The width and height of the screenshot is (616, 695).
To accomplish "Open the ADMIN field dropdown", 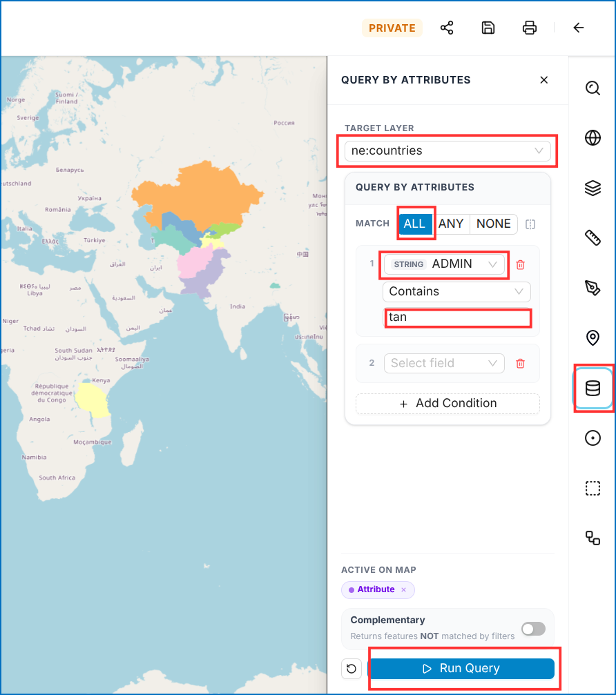I will [444, 264].
